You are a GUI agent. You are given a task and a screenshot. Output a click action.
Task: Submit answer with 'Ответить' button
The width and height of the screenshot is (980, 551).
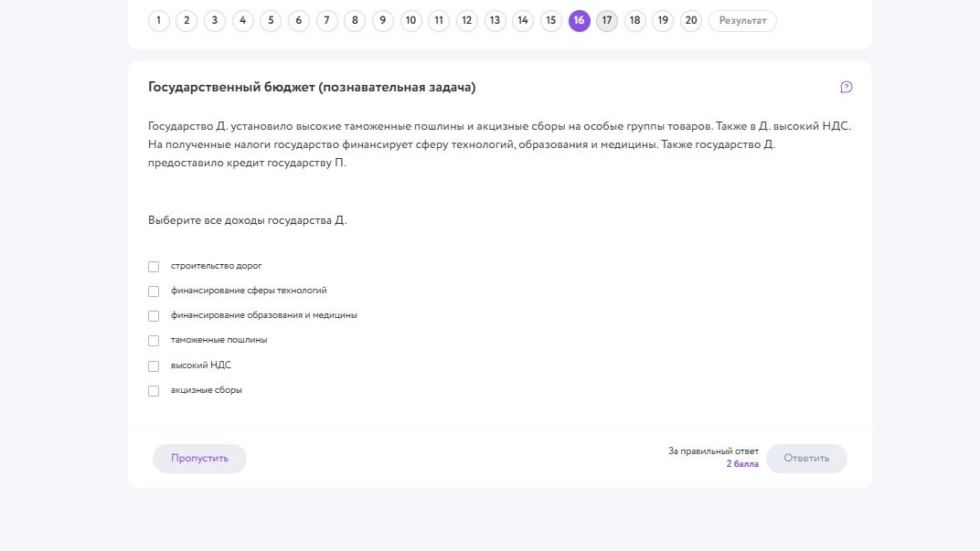[x=806, y=459]
